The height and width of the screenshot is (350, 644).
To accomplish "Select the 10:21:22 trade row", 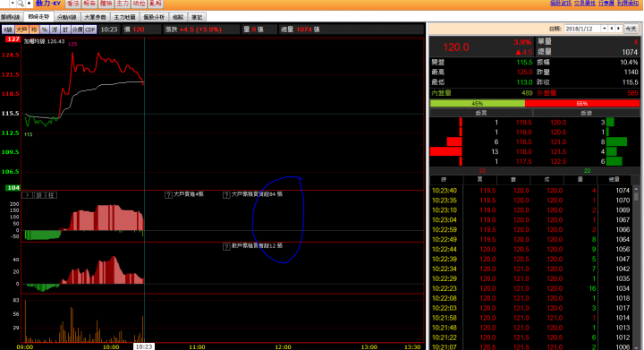I will pyautogui.click(x=531, y=337).
